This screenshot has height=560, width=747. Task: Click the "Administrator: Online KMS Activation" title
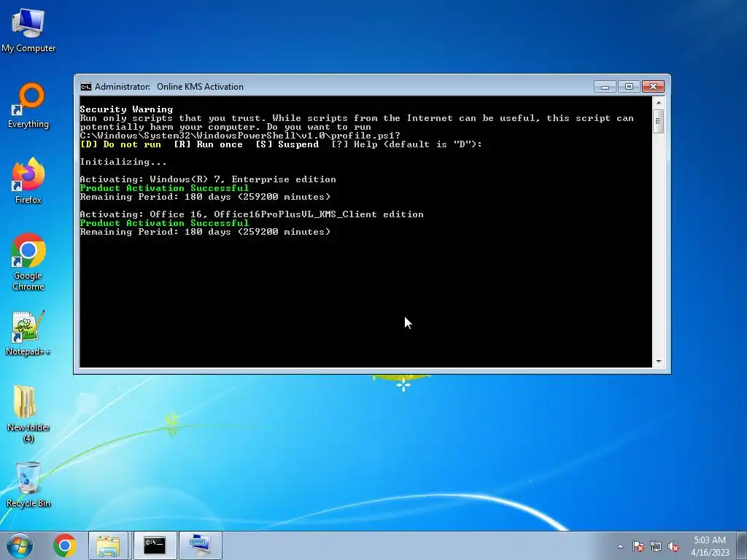169,87
